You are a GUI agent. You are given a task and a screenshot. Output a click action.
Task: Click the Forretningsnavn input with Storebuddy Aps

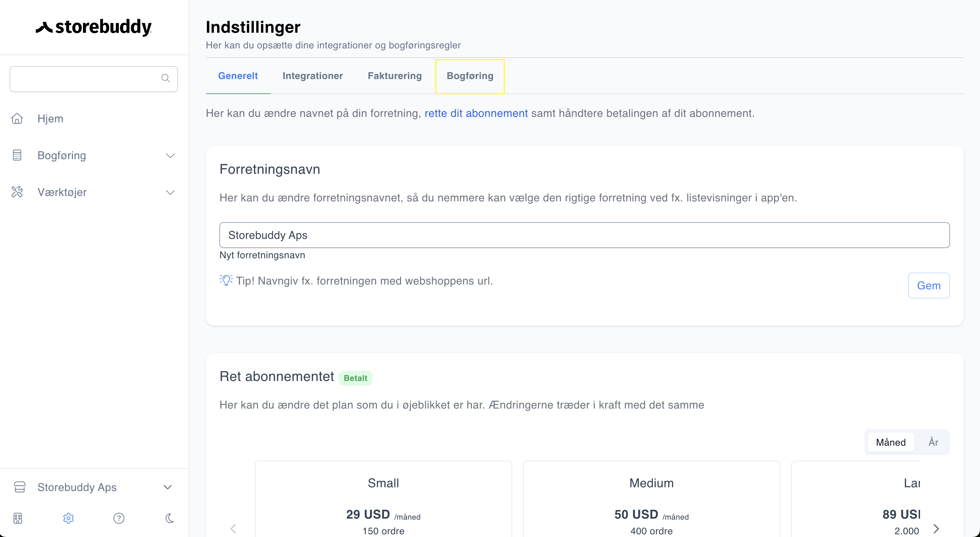(x=584, y=235)
